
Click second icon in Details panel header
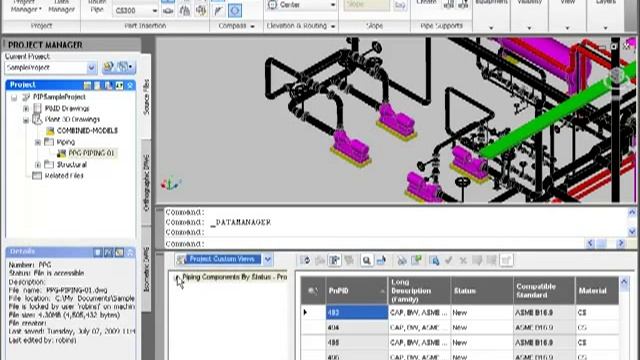click(108, 253)
